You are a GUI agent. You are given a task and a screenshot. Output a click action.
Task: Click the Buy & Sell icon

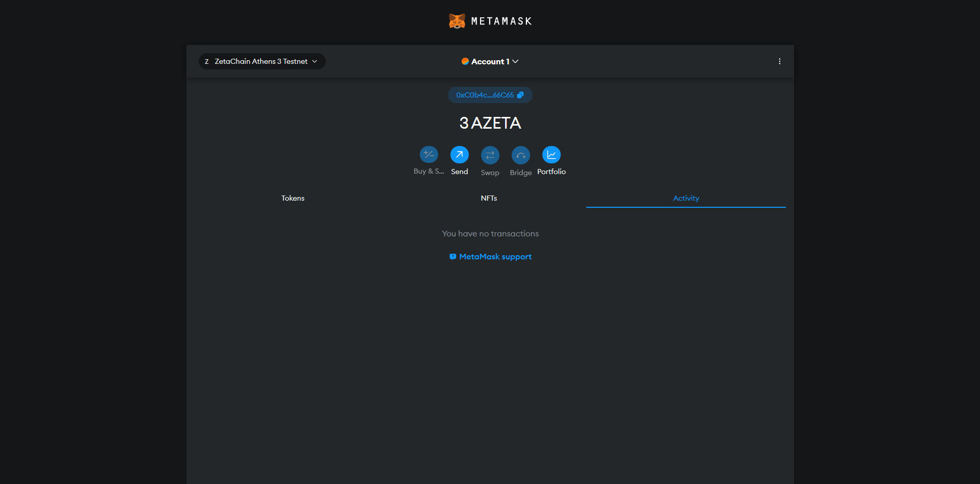428,154
